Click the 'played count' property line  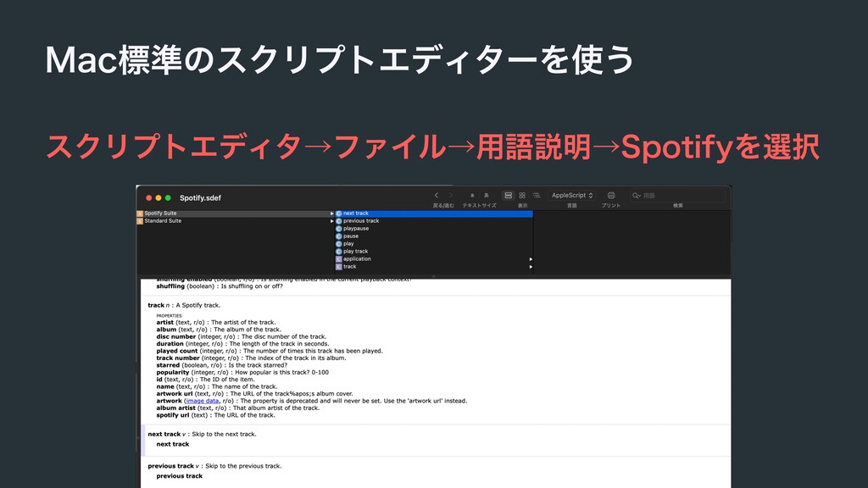[x=270, y=351]
